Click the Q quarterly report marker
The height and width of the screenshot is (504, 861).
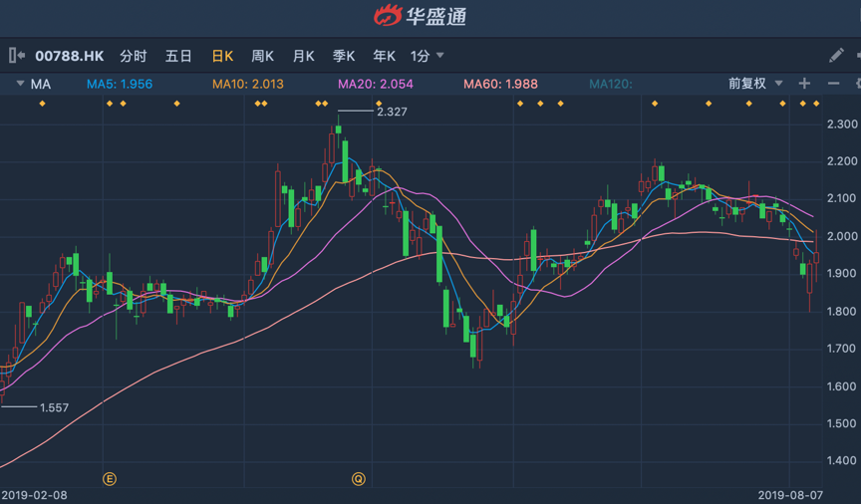(x=358, y=479)
